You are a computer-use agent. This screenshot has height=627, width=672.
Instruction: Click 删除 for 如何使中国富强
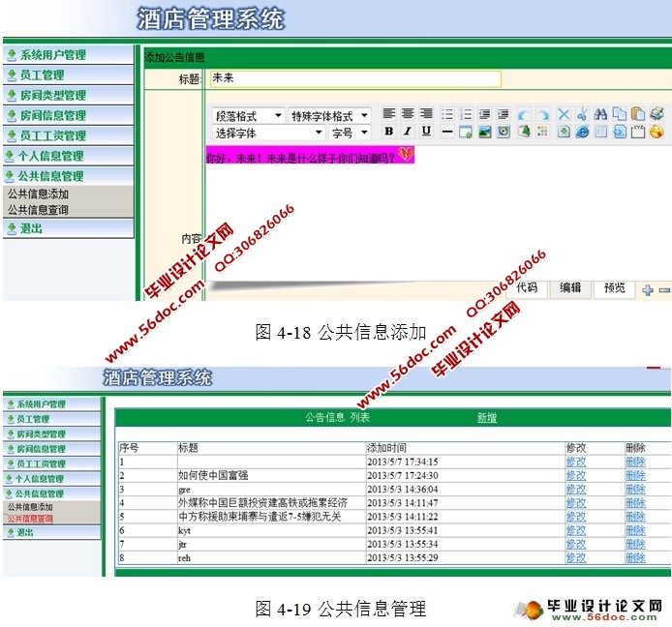(x=635, y=475)
